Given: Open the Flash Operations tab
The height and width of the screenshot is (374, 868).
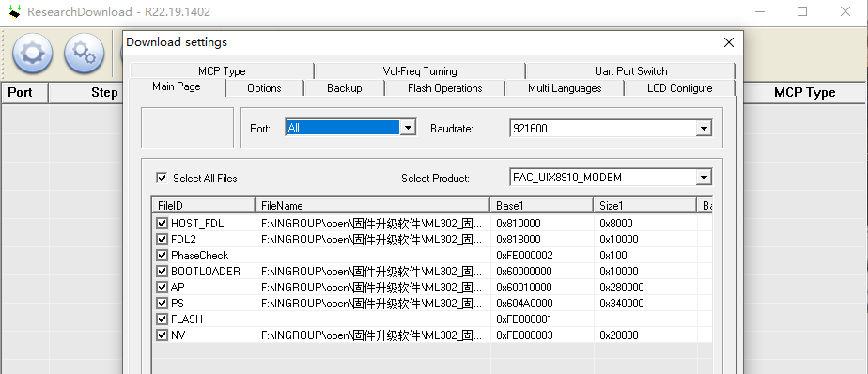Looking at the screenshot, I should tap(444, 88).
